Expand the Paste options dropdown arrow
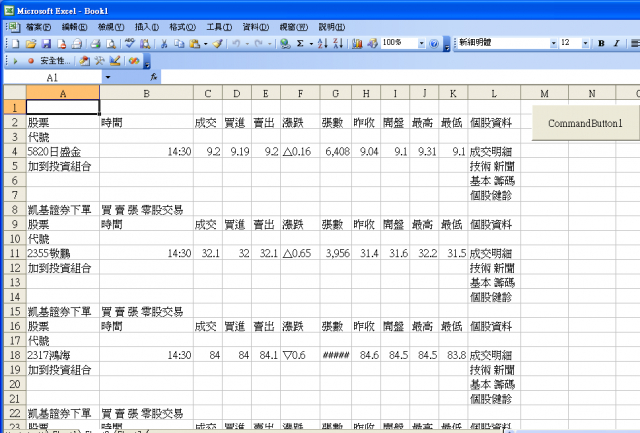Image resolution: width=640 pixels, height=433 pixels. 205,43
